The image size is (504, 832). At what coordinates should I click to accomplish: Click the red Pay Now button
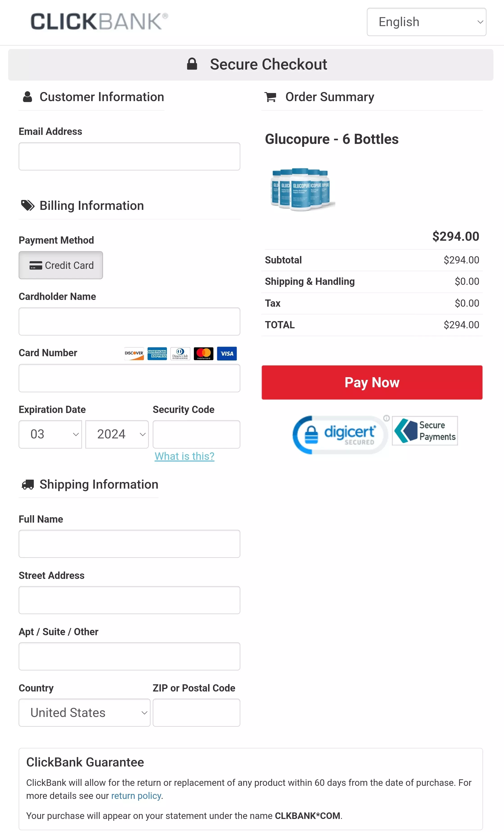point(372,382)
